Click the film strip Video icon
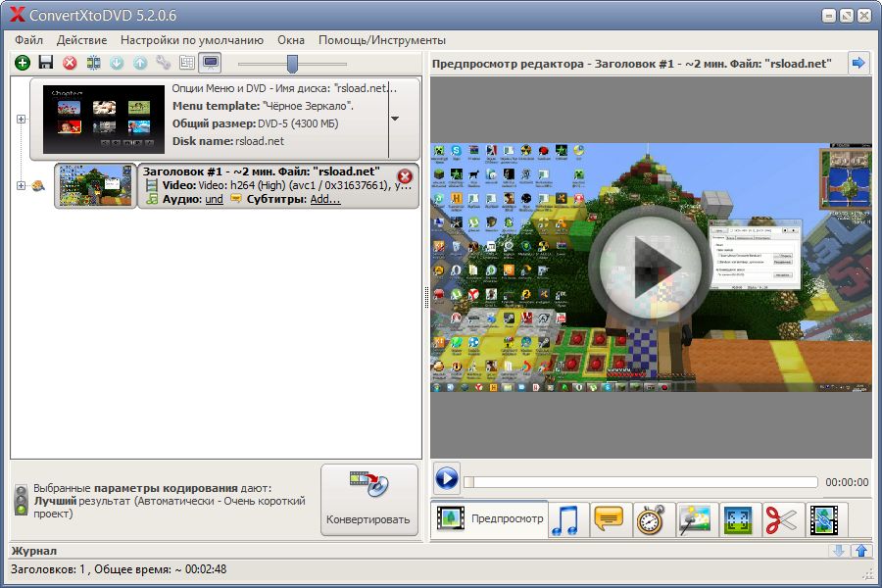 click(152, 185)
